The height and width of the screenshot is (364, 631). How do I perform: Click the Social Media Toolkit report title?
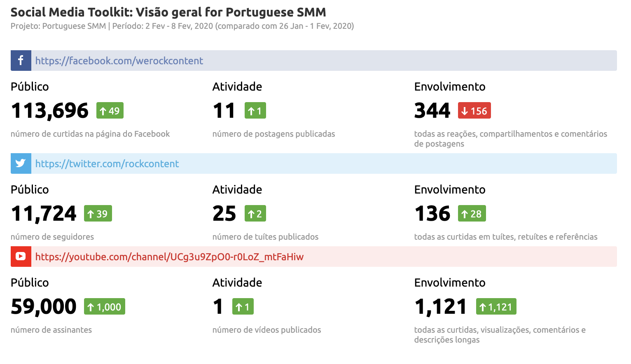(x=168, y=12)
